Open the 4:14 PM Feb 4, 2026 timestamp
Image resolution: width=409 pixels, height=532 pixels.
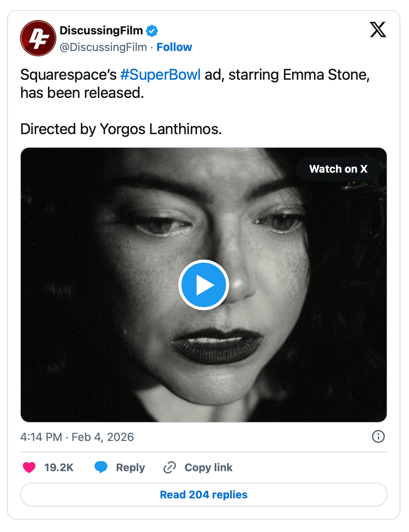(77, 437)
